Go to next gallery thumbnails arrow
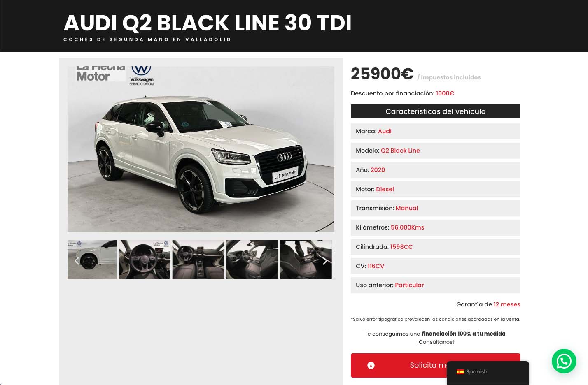Viewport: 588px width, 385px height. pyautogui.click(x=325, y=261)
